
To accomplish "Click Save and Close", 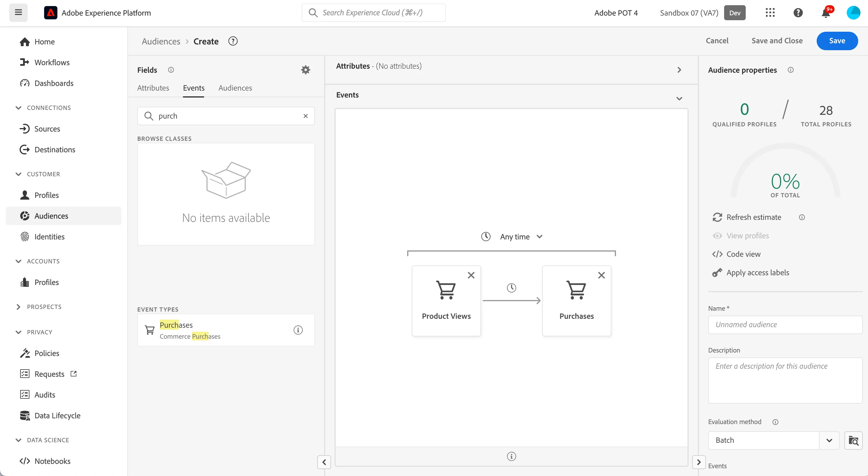I will click(x=777, y=41).
